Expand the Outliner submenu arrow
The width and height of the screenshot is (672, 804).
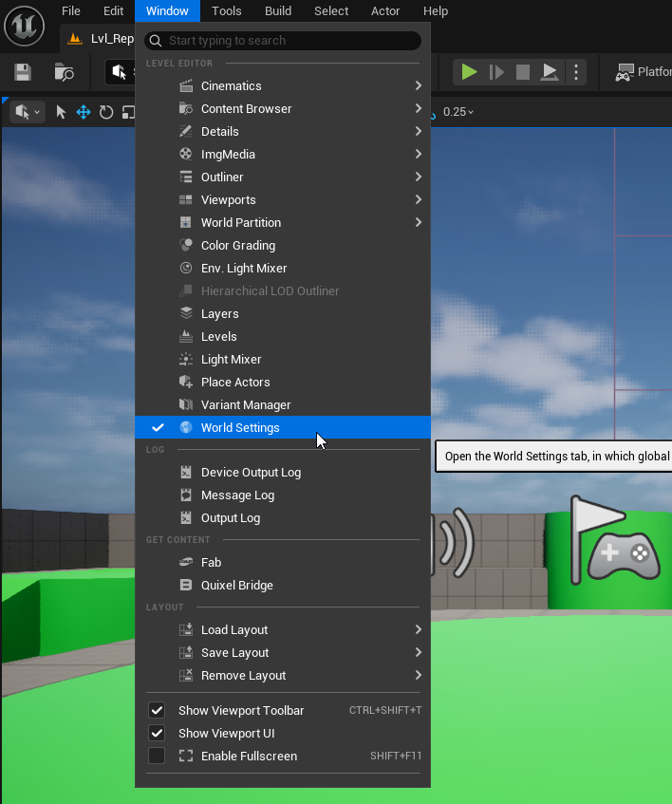(419, 177)
